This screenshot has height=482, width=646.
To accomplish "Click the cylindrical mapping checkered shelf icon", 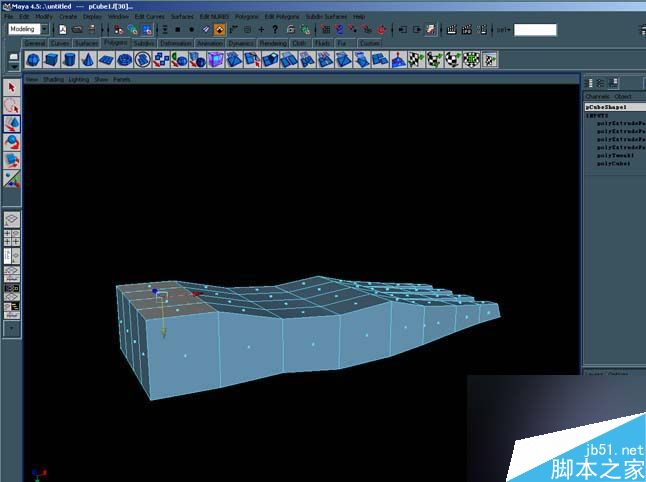I will pos(434,60).
